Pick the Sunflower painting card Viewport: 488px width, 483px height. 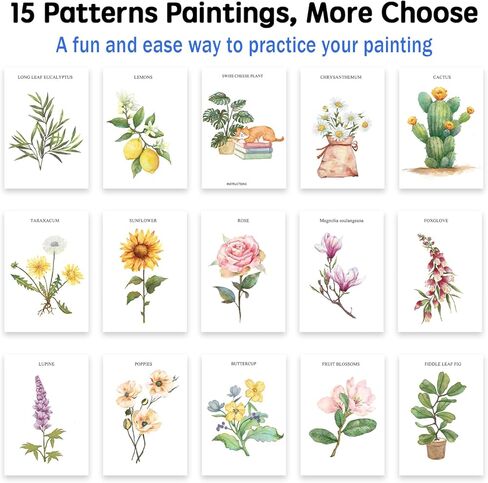pos(145,271)
